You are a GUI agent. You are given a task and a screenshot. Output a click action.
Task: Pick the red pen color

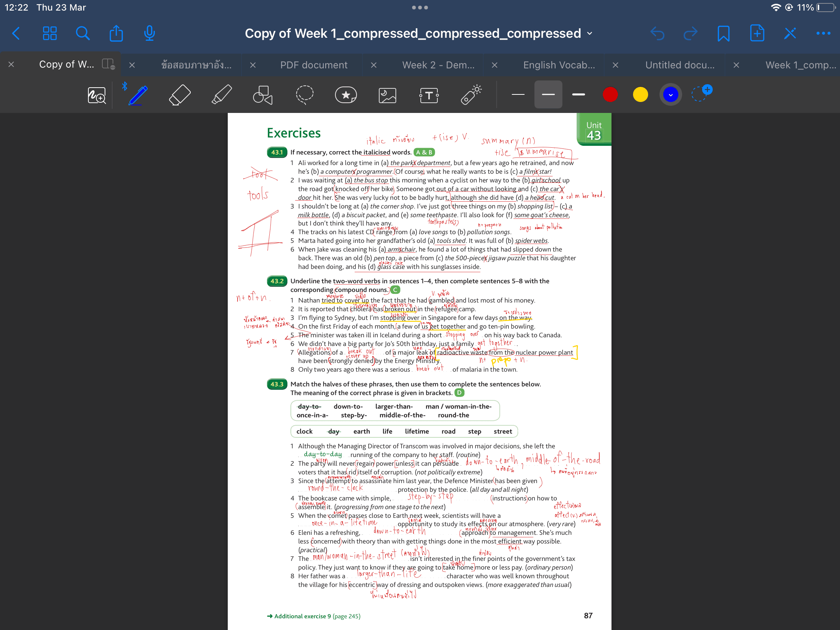[x=610, y=94]
